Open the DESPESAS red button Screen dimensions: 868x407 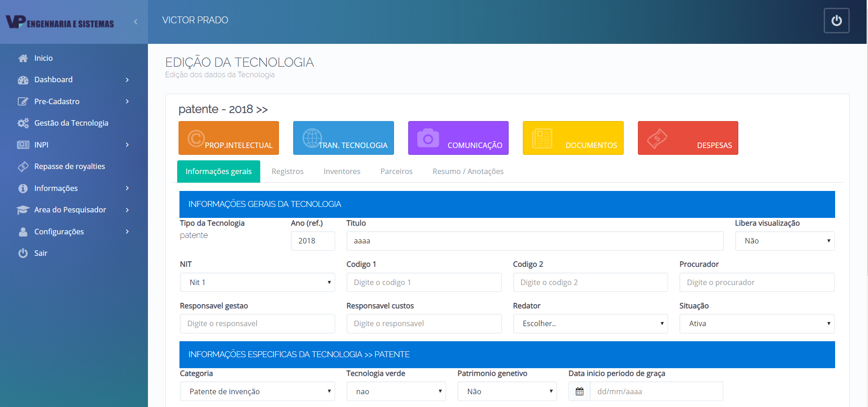point(688,138)
